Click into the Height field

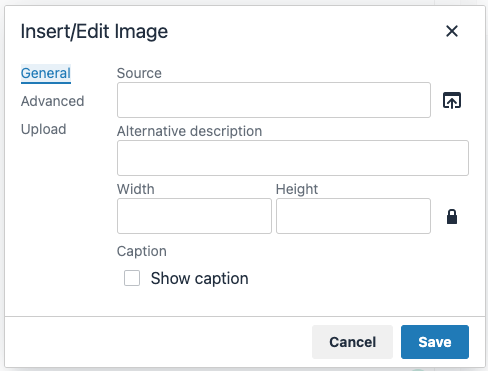(353, 216)
